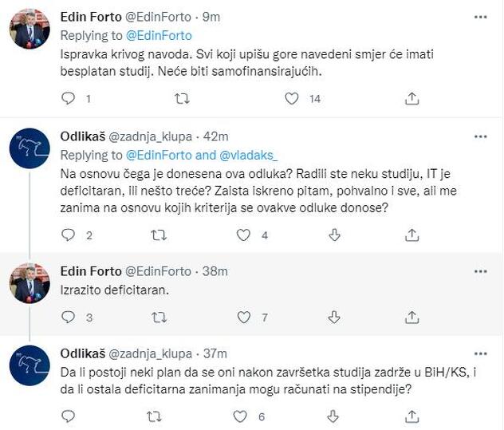Image resolution: width=504 pixels, height=430 pixels.
Task: Open more options on the 38m tweet
Action: pos(480,271)
